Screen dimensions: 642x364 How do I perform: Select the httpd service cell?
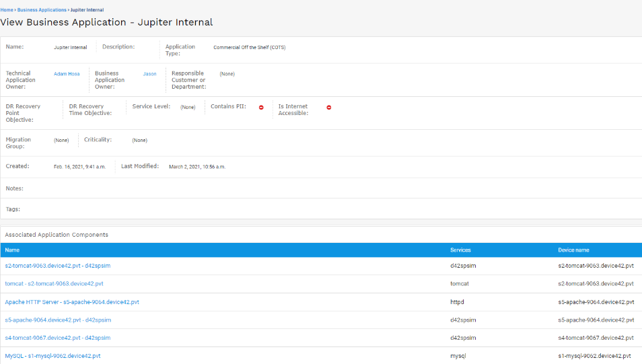[457, 302]
